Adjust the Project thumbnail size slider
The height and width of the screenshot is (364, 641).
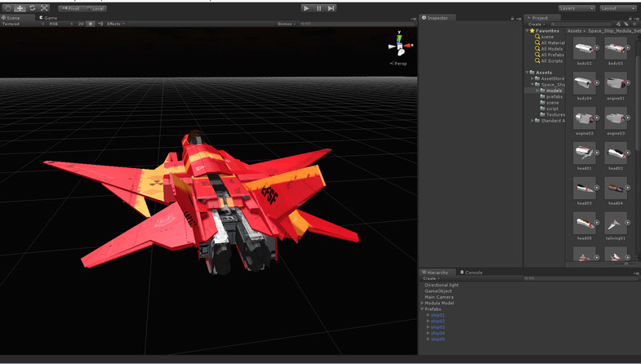(x=625, y=264)
